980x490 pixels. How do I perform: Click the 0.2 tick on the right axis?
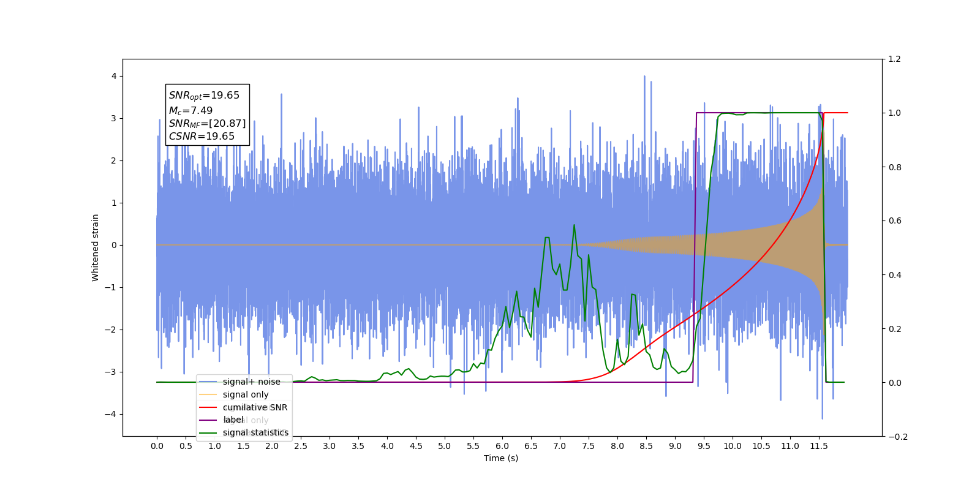[x=895, y=329]
